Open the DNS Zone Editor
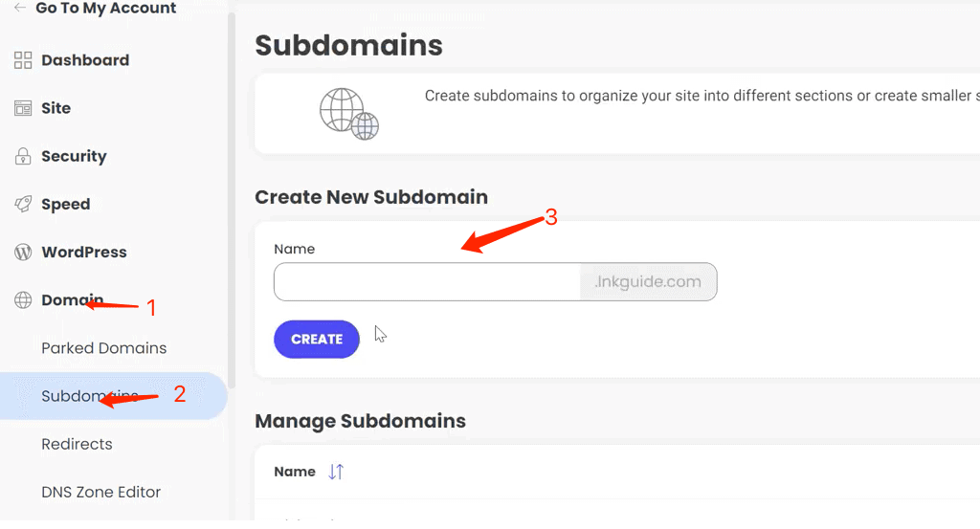The height and width of the screenshot is (529, 980). [100, 492]
